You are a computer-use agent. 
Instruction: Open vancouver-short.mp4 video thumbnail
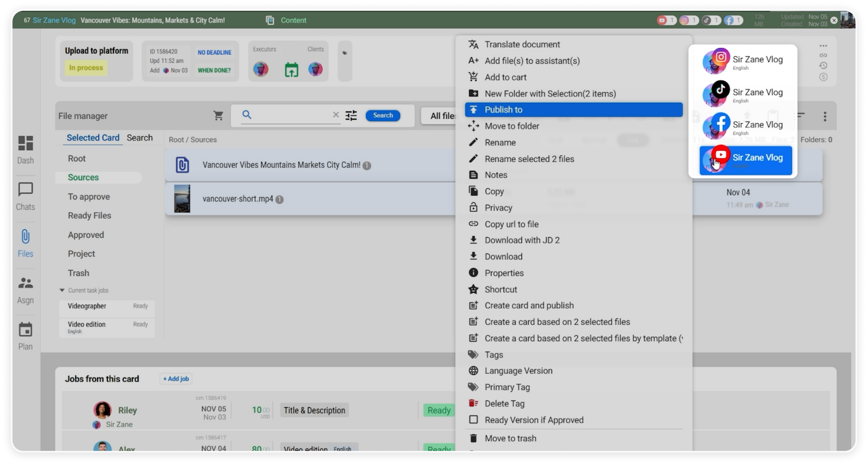pyautogui.click(x=182, y=199)
